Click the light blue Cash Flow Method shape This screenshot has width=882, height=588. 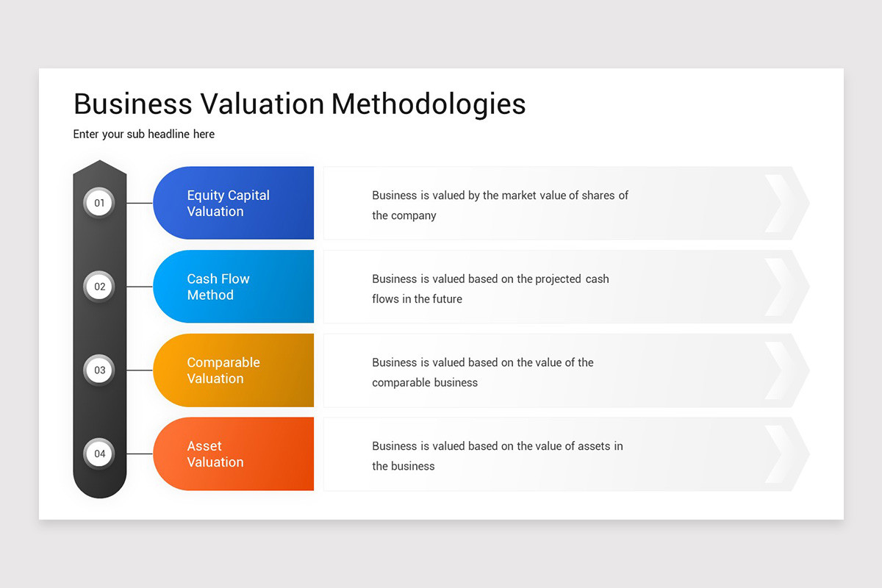[x=234, y=287]
